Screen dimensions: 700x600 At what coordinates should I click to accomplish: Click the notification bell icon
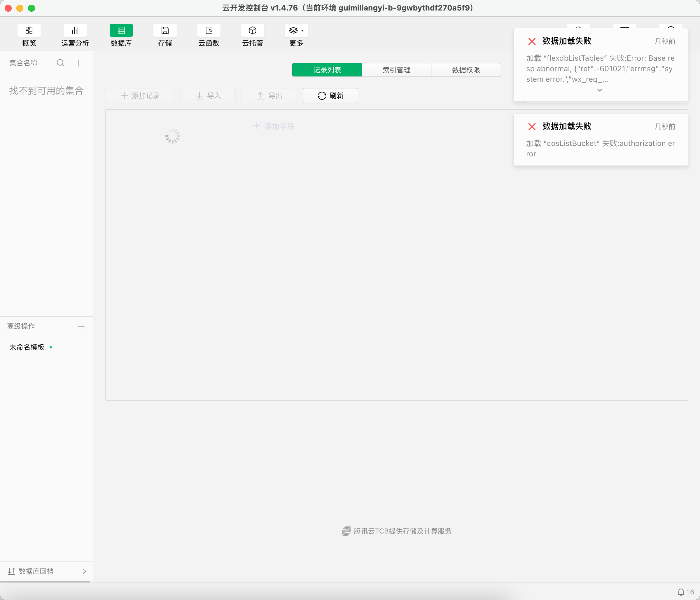point(681,592)
